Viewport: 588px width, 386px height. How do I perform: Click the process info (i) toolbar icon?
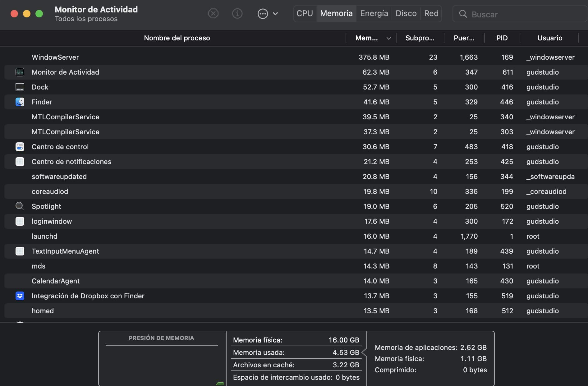pos(237,14)
